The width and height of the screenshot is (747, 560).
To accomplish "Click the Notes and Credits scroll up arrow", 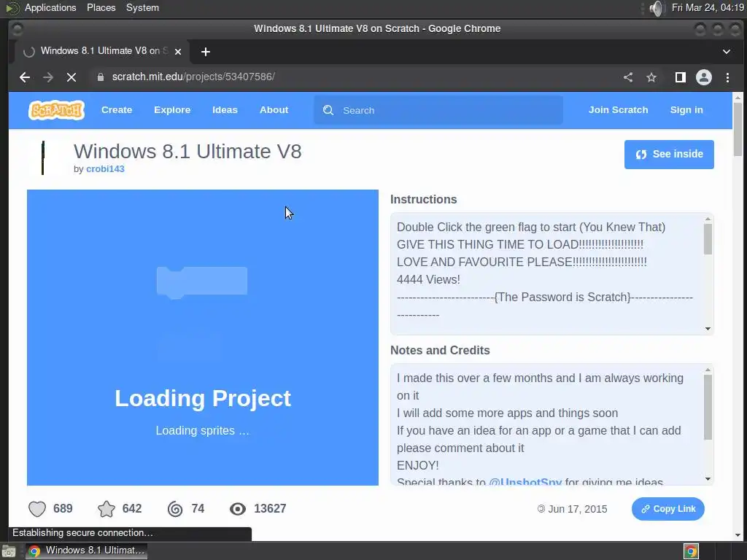I will tap(708, 370).
